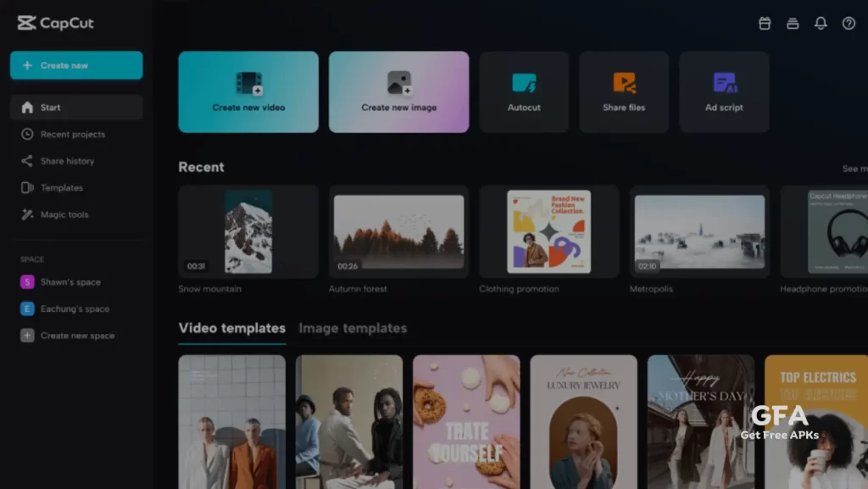Screen dimensions: 868x489
Task: Click the picture icon on image card
Action: click(399, 83)
